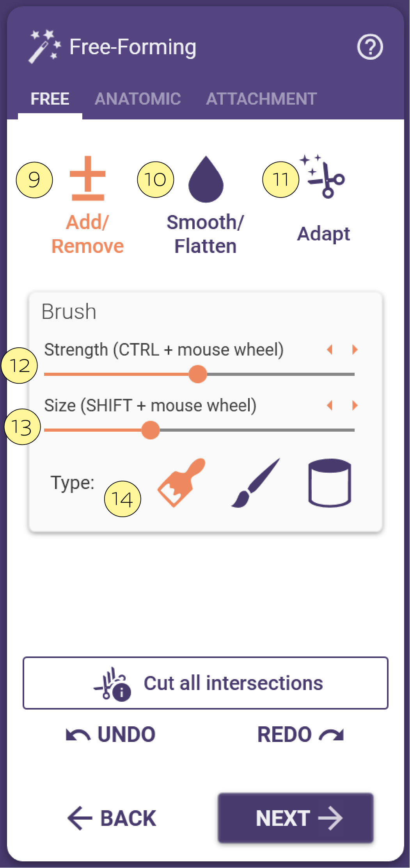Screen dimensions: 410x868
Task: Select the Add/Remove plus-minus tool icon
Action: pyautogui.click(x=88, y=178)
